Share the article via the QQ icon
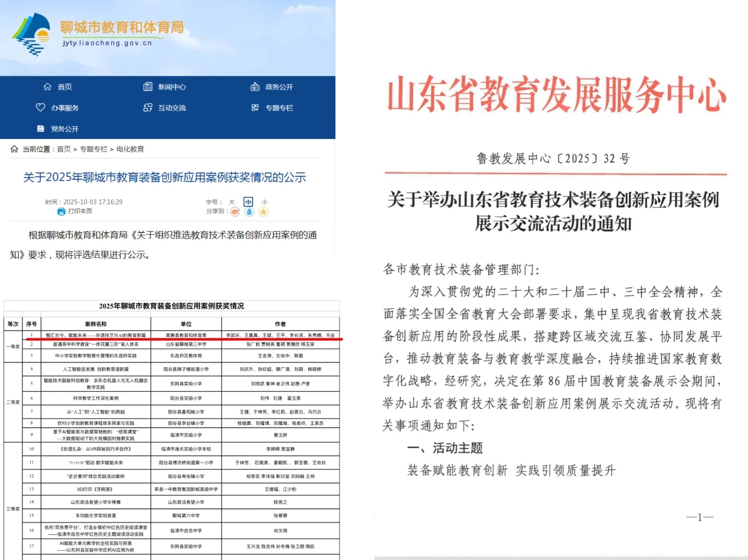 click(x=250, y=212)
